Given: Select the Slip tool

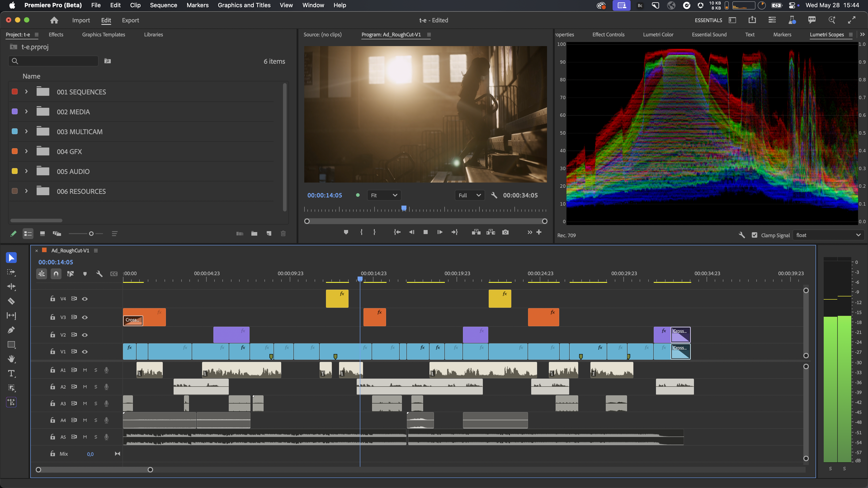Looking at the screenshot, I should coord(11,316).
